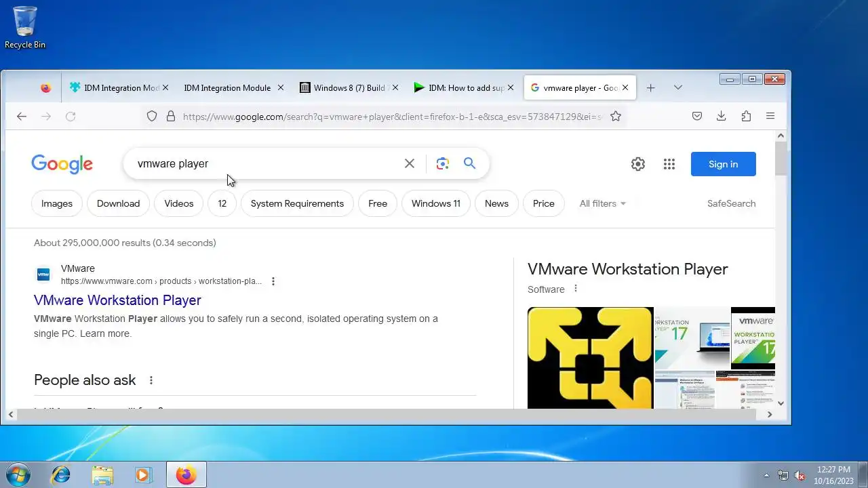868x488 pixels.
Task: Open People also ask options menu
Action: tap(151, 380)
